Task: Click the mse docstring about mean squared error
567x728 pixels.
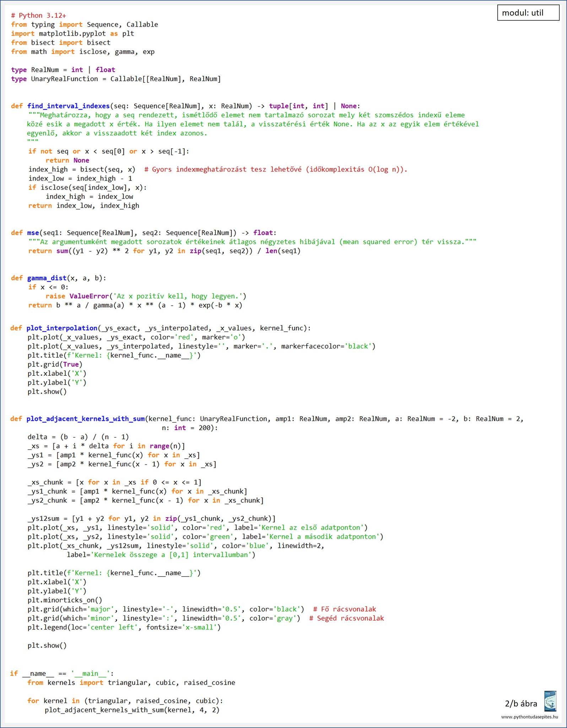Action: tap(253, 242)
